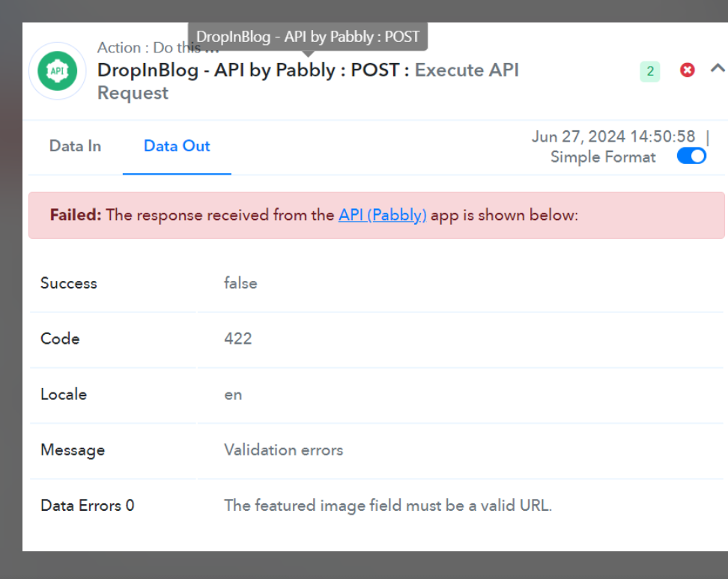Open the API (Pabbly) link
The height and width of the screenshot is (579, 728).
pos(383,215)
